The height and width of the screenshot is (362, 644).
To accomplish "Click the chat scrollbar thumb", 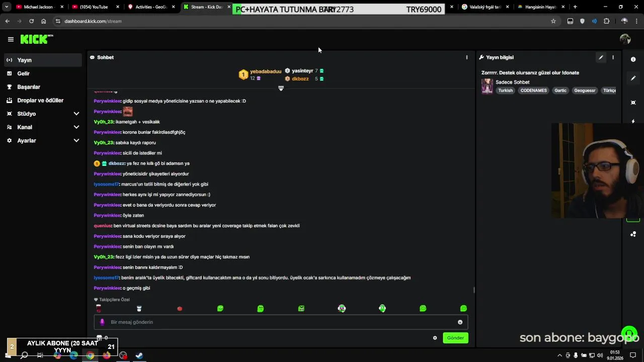I will 474,290.
